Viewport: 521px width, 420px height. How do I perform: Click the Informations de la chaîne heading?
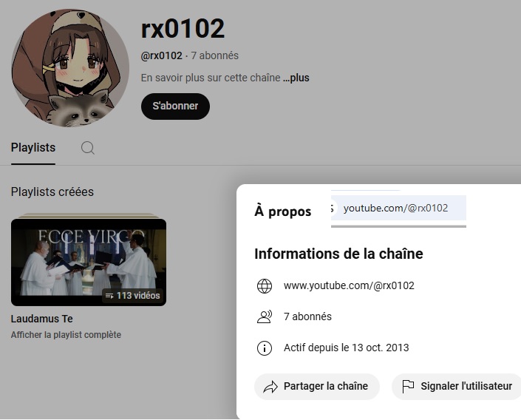[338, 254]
